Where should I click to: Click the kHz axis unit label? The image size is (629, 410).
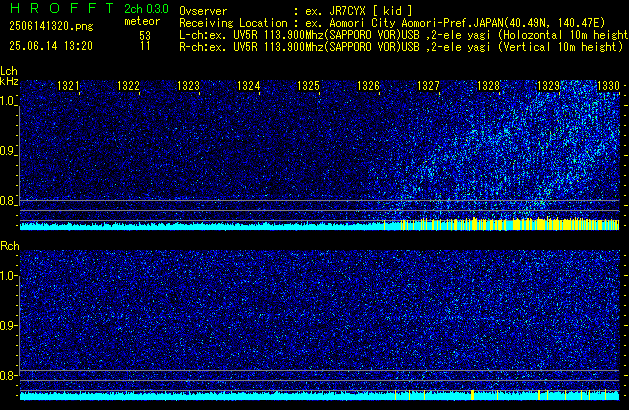(9, 81)
